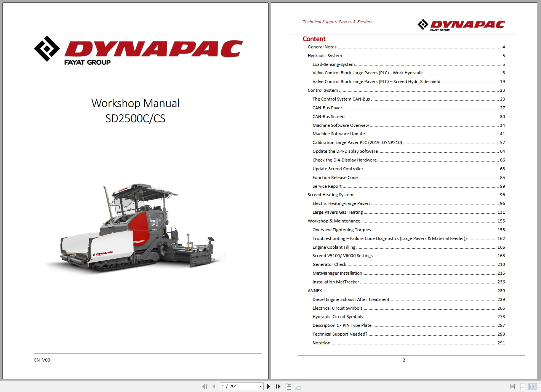Open the Hydraulic System chapter
The height and width of the screenshot is (392, 541).
pyautogui.click(x=325, y=55)
